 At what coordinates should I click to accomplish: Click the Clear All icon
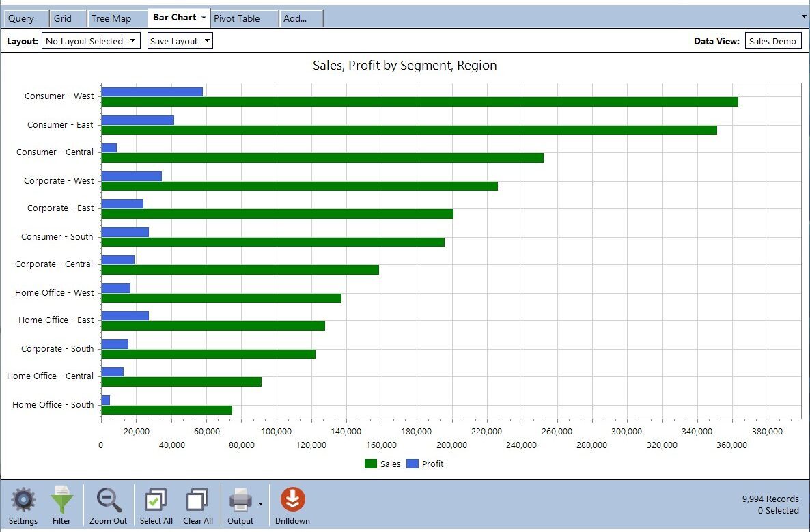pos(198,501)
